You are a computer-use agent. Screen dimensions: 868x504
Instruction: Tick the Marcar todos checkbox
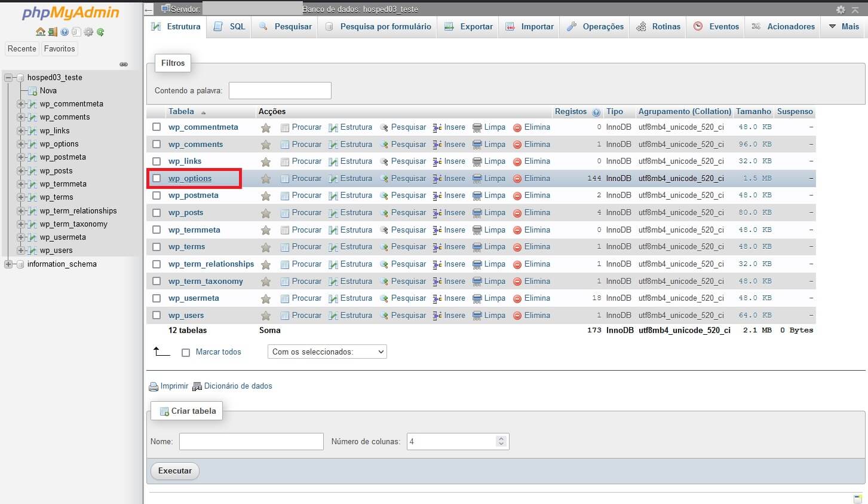point(186,353)
